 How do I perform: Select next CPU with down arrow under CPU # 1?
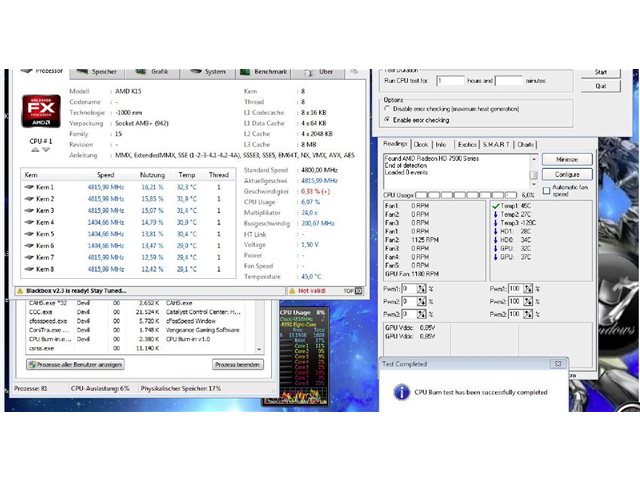coord(46,150)
